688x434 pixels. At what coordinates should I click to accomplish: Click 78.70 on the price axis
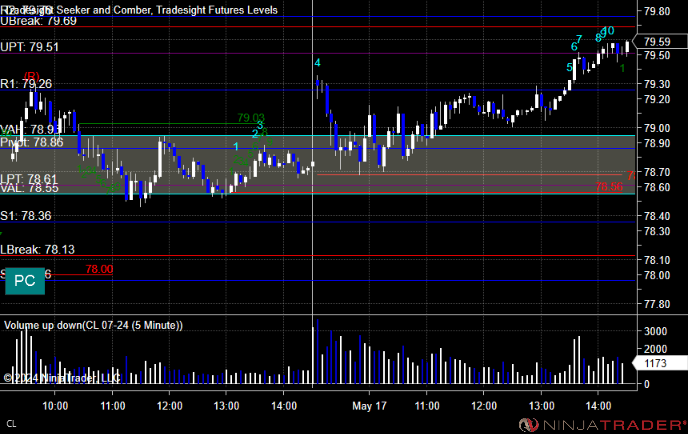pyautogui.click(x=657, y=172)
